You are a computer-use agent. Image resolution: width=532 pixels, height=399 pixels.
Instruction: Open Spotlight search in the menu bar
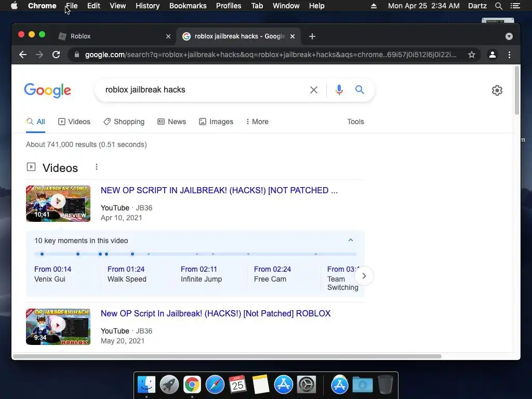(x=498, y=6)
